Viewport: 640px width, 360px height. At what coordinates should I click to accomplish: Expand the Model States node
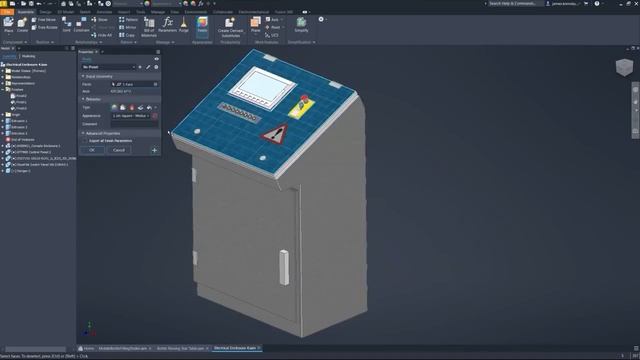point(2,71)
